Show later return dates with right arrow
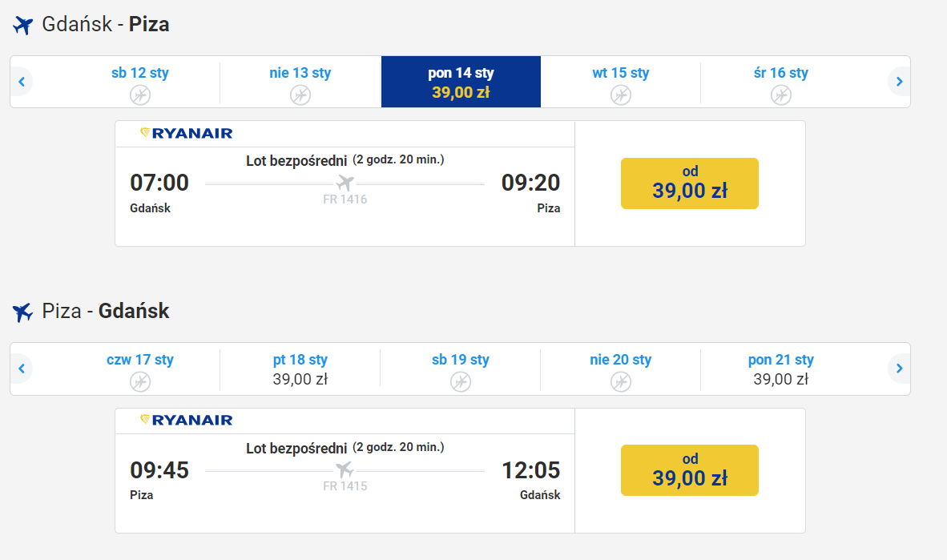Image resolution: width=947 pixels, height=560 pixels. [x=899, y=369]
